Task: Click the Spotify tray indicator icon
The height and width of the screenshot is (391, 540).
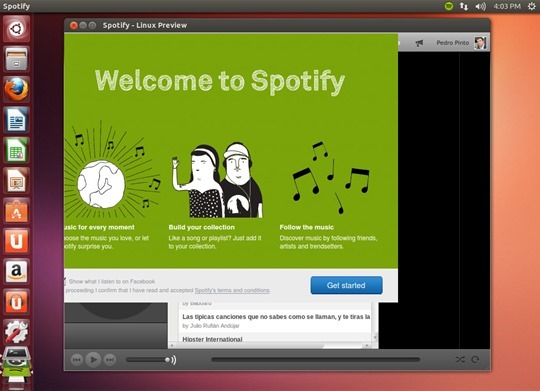Action: click(x=448, y=6)
